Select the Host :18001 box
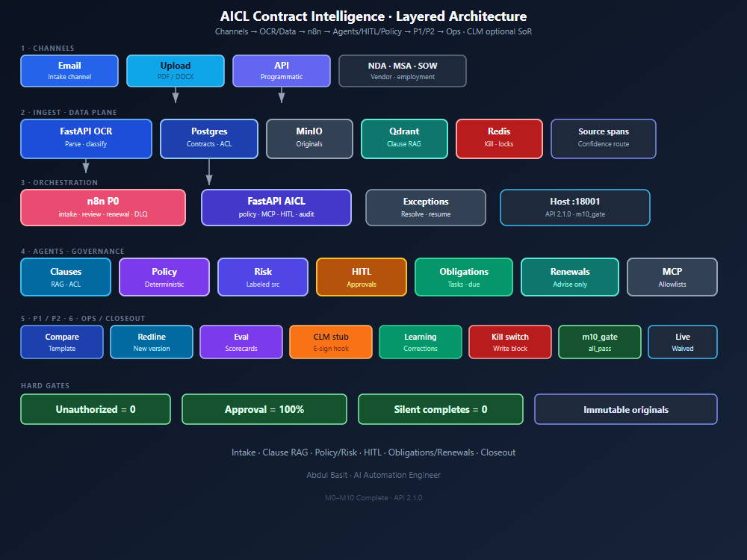The image size is (747, 560). tap(575, 208)
